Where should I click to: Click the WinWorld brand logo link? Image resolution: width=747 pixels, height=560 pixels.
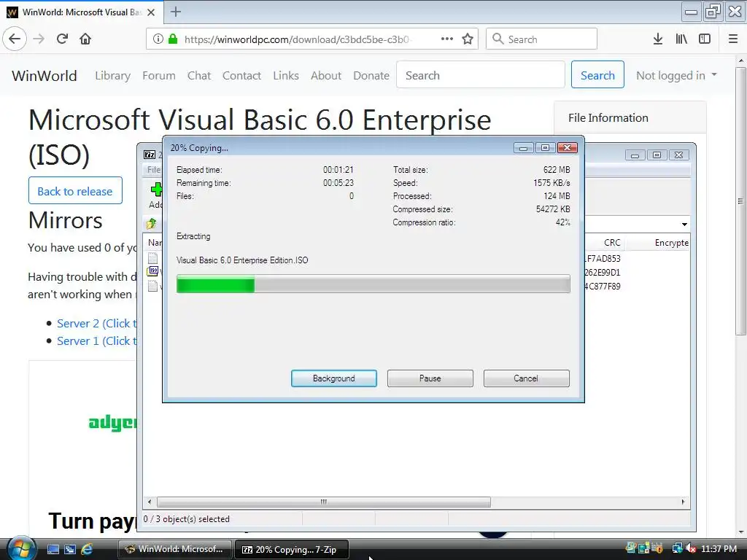click(44, 75)
